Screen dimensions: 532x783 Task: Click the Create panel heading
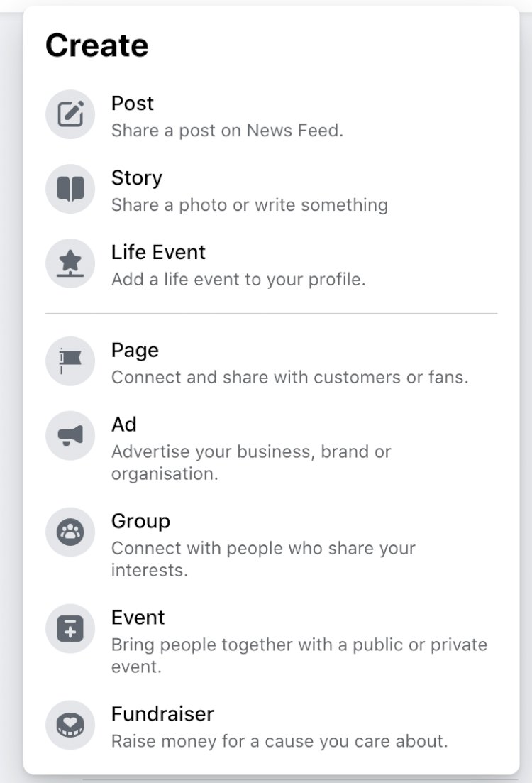(x=96, y=45)
